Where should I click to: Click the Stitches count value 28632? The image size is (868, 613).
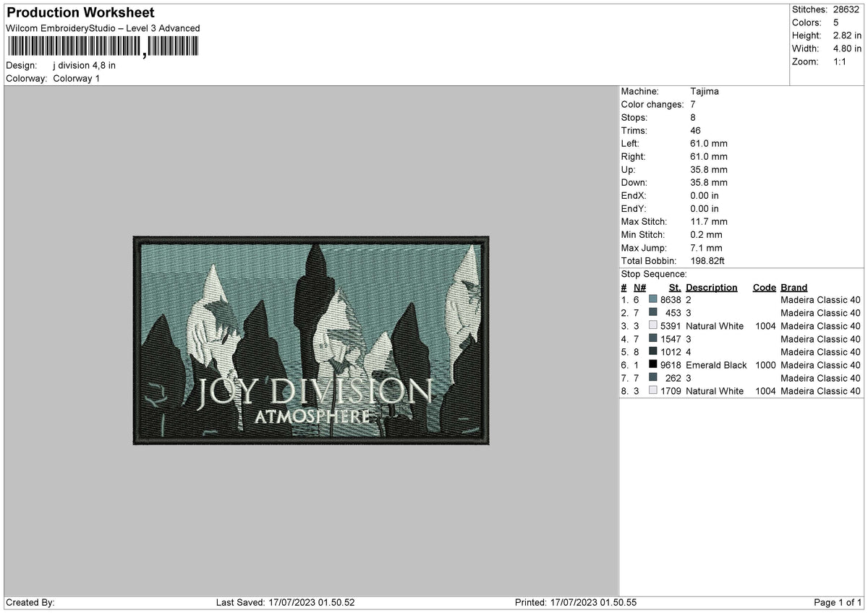(845, 9)
